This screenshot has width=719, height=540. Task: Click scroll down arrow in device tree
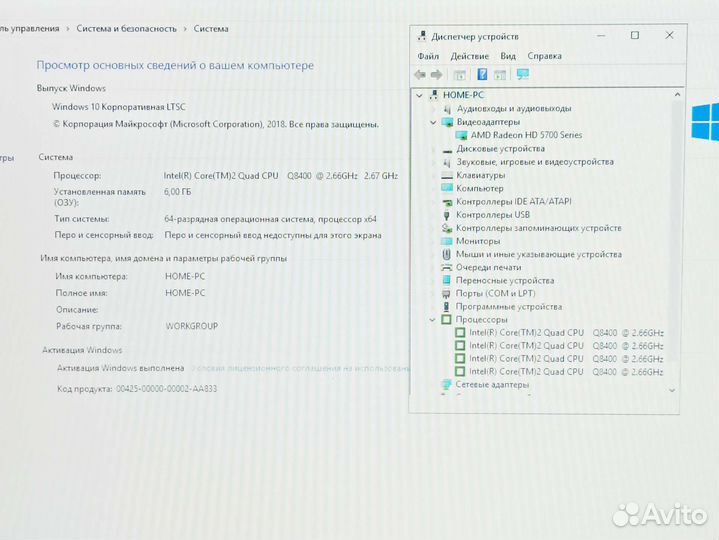672,391
